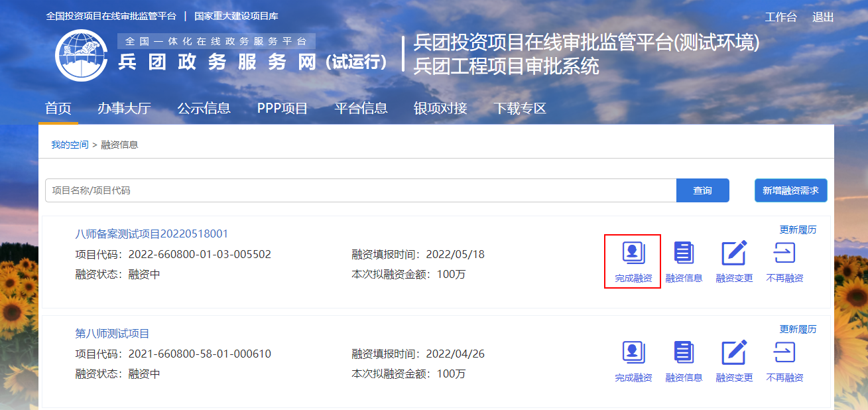Click 融资变更 edit icon for 第八师测试项目

click(734, 353)
